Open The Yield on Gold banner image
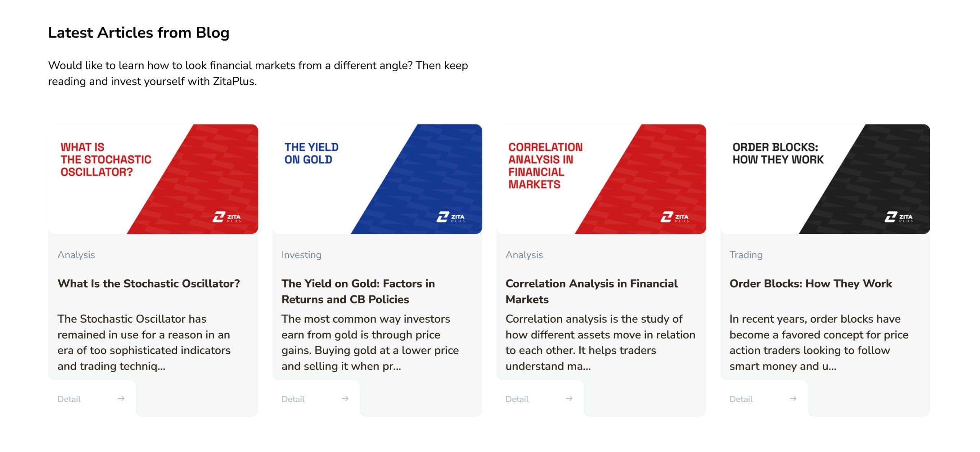 (377, 179)
